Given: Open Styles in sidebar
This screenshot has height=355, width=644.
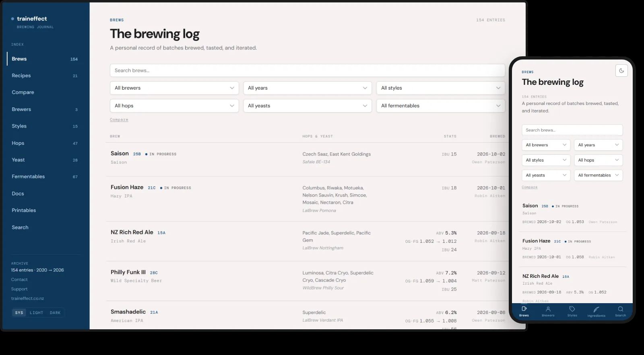Looking at the screenshot, I should [x=44, y=126].
